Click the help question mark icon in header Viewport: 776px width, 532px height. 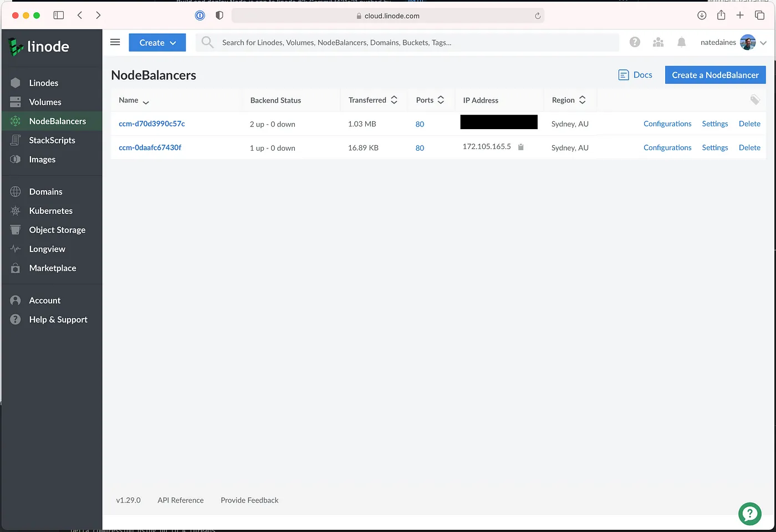[635, 43]
